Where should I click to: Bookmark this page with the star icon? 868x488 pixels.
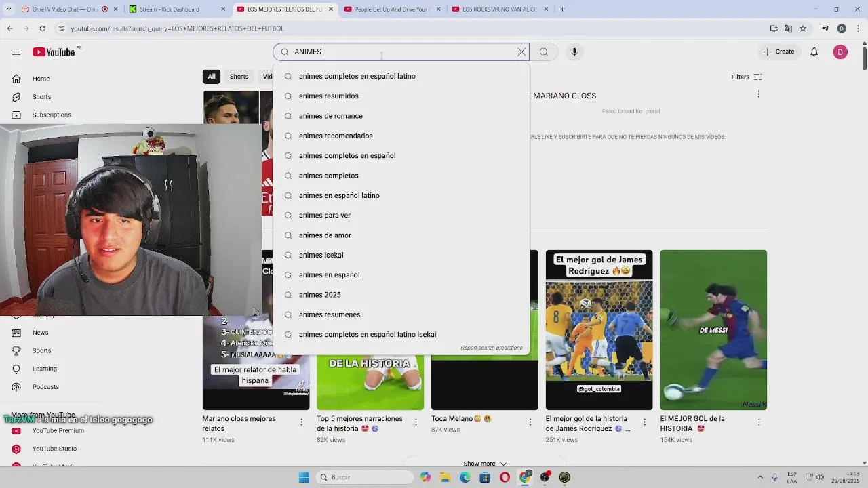[803, 28]
